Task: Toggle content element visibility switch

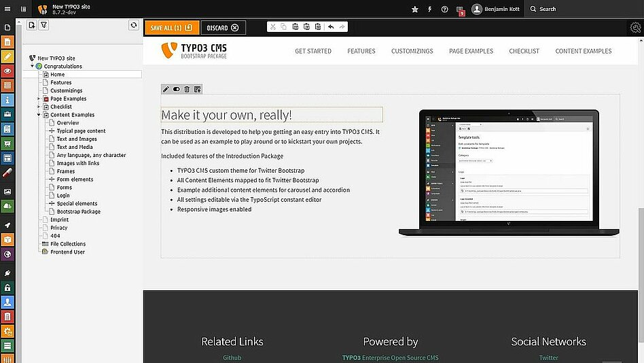Action: [x=177, y=89]
